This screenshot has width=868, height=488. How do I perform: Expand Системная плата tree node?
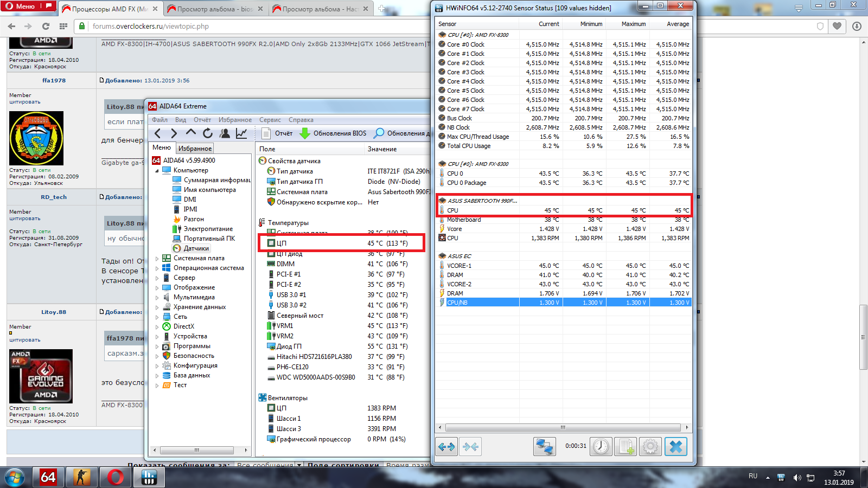click(x=157, y=259)
